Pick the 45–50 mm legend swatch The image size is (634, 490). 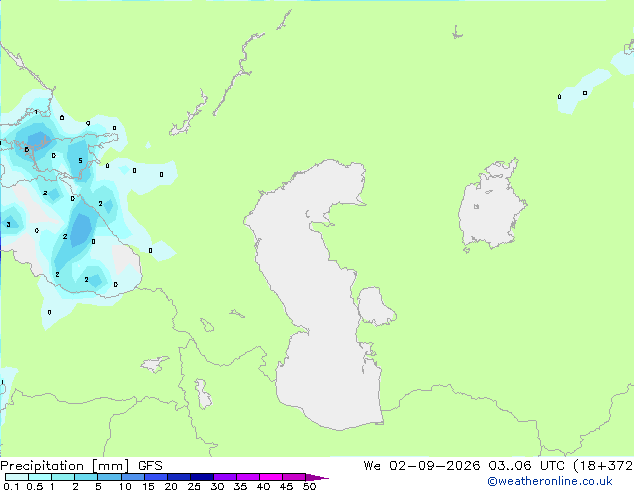[x=294, y=477]
